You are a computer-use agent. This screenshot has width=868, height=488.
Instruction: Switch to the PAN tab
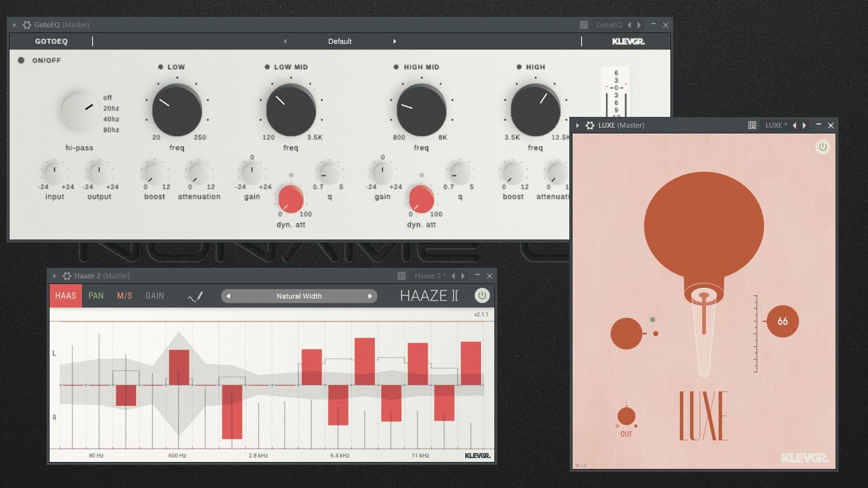pos(96,295)
